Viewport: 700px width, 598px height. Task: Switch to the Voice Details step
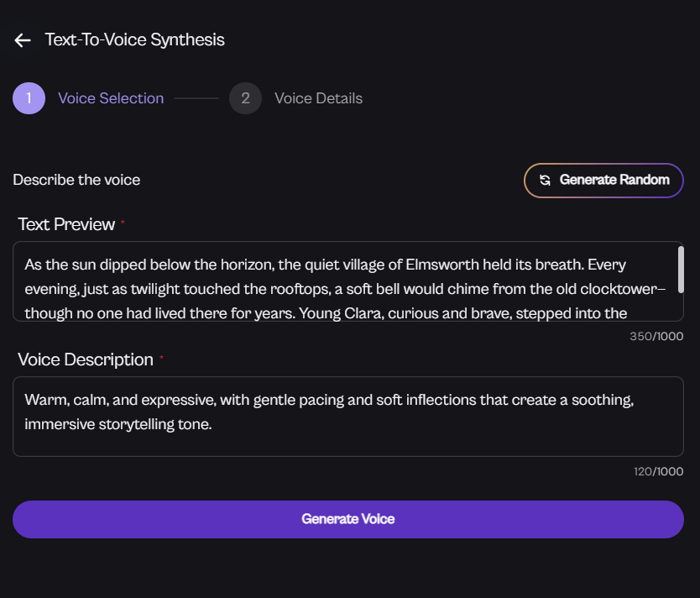click(x=318, y=98)
